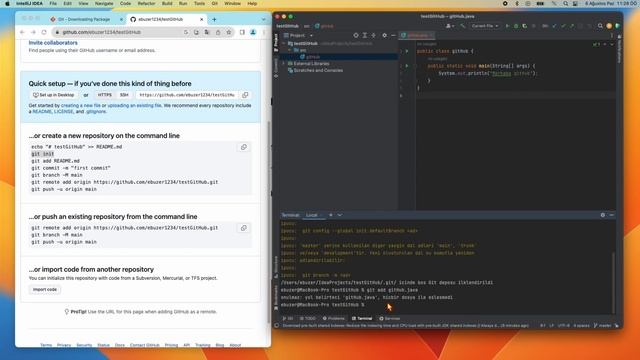Image resolution: width=640 pixels, height=360 pixels.
Task: Open the LICENSE link
Action: [64, 111]
